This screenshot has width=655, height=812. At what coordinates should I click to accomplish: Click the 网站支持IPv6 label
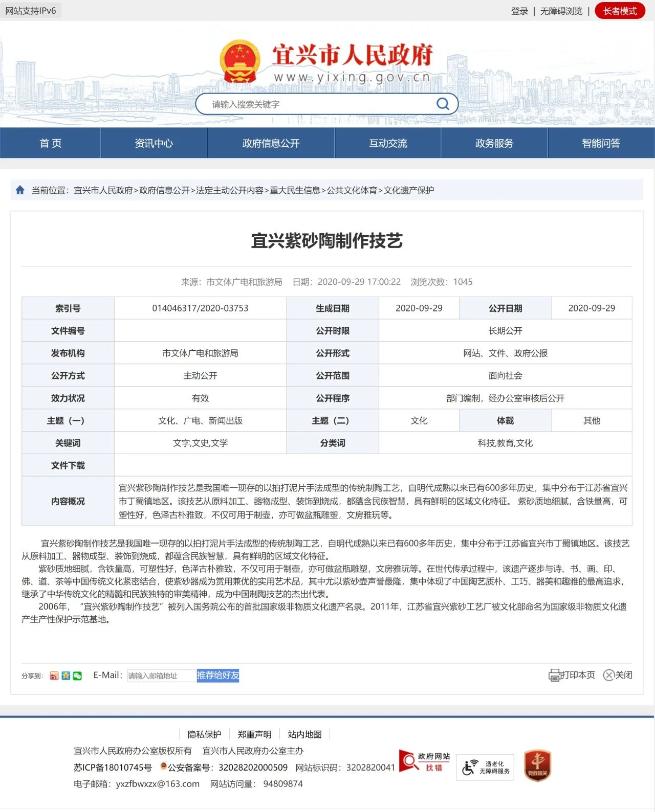coord(31,11)
